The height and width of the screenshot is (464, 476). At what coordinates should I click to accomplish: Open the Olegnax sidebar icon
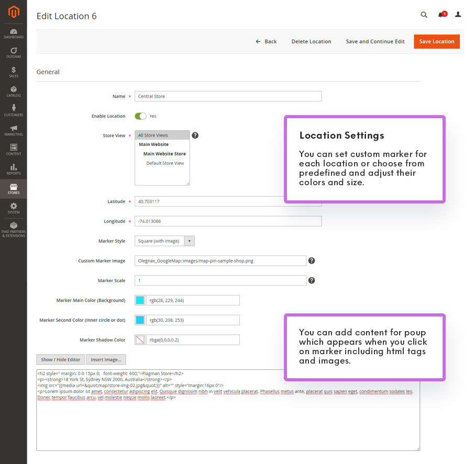(13, 52)
